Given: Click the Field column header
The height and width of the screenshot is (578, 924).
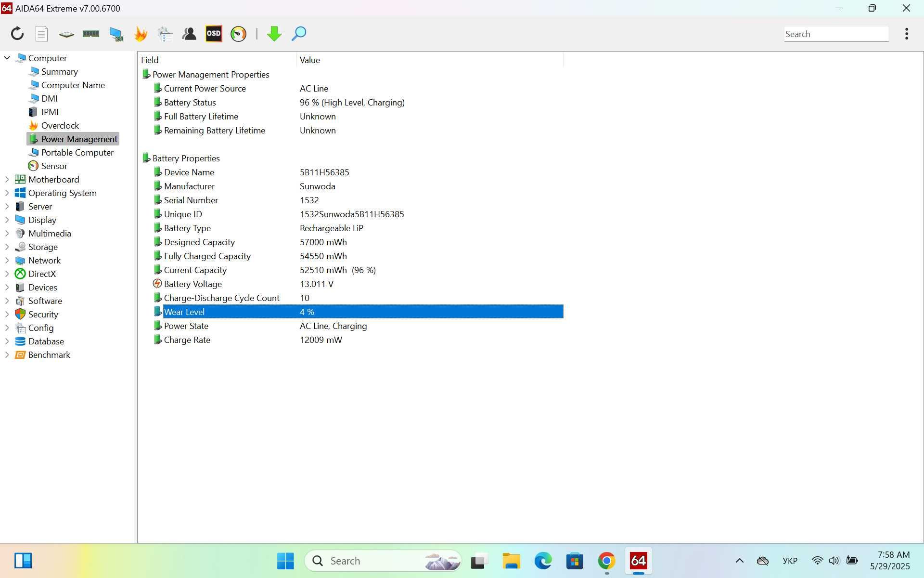Looking at the screenshot, I should (217, 60).
